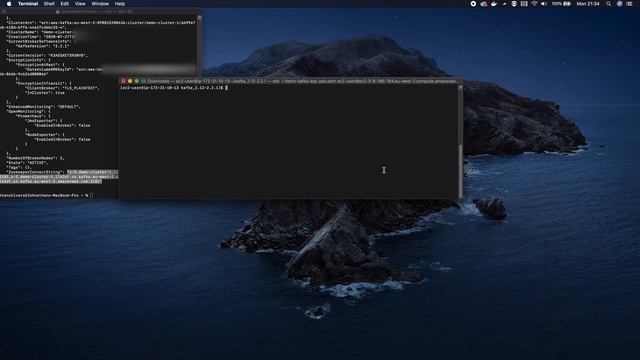Viewport: 640px width, 360px height.
Task: Minimize the front ssh terminal window
Action: (x=130, y=81)
